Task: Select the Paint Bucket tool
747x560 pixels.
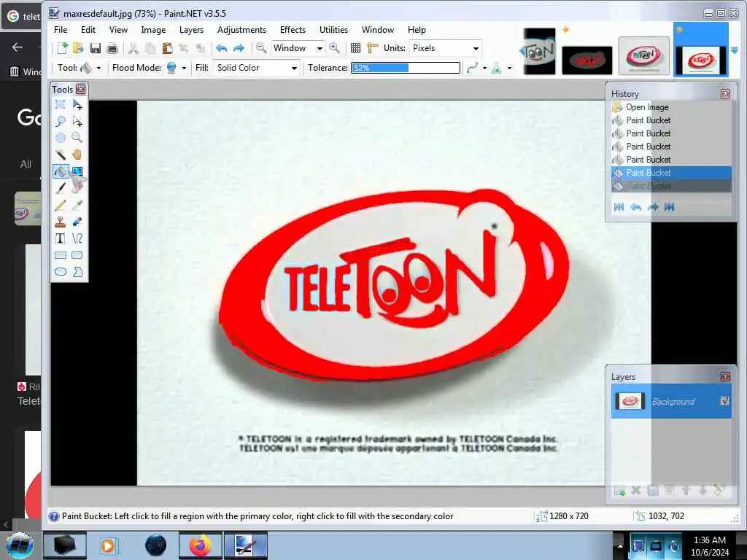Action: click(x=61, y=171)
